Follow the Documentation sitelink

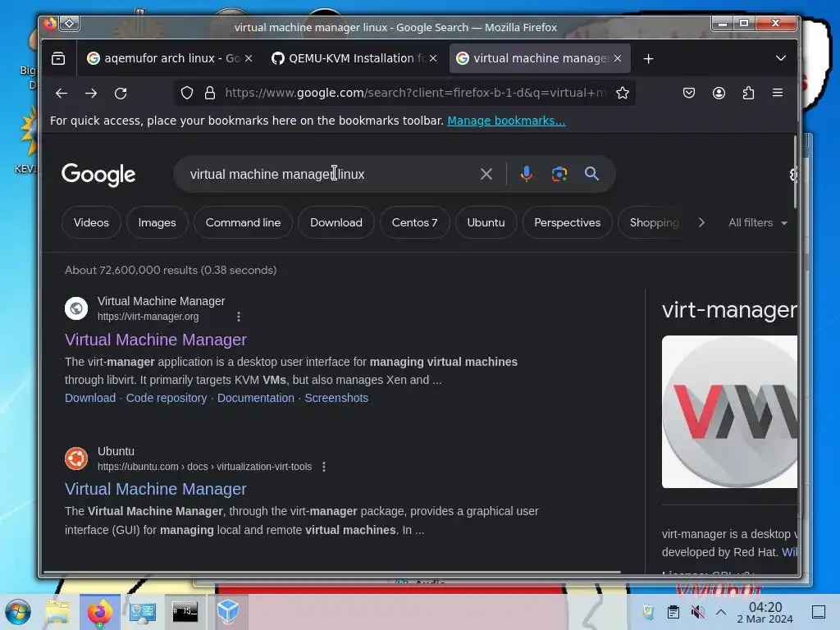tap(256, 398)
